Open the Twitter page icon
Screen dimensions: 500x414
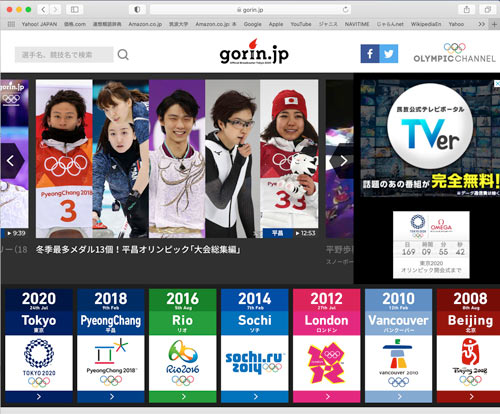point(389,54)
